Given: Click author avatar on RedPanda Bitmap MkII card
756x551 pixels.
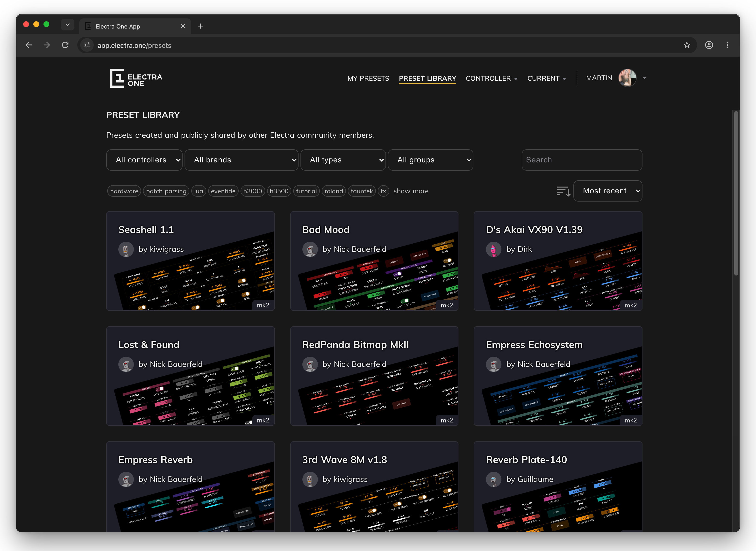Looking at the screenshot, I should point(310,364).
